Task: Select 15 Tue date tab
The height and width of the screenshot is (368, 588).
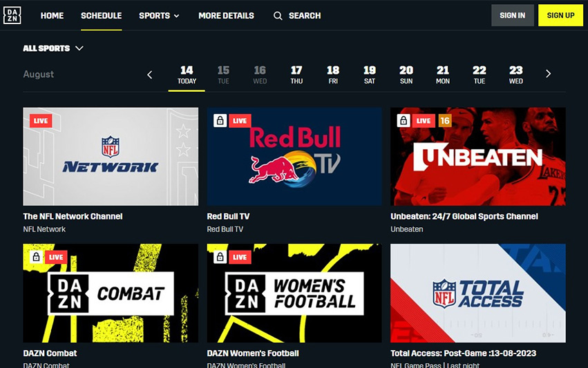Action: click(223, 75)
